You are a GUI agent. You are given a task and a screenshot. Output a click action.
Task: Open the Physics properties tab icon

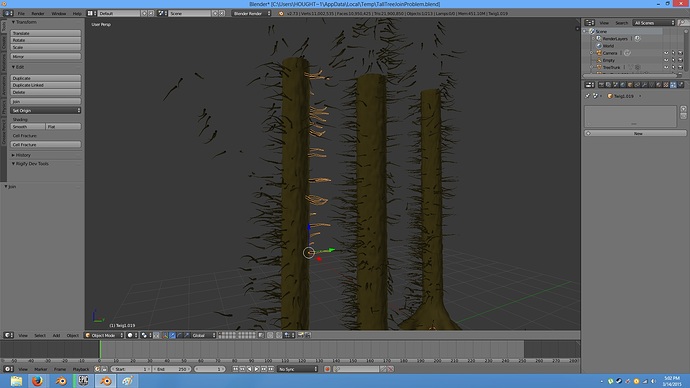pos(681,84)
